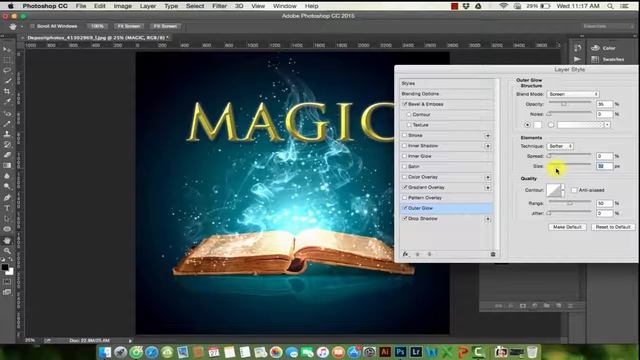Click the Size value input field
Screen dimensions: 640x360
coord(604,166)
